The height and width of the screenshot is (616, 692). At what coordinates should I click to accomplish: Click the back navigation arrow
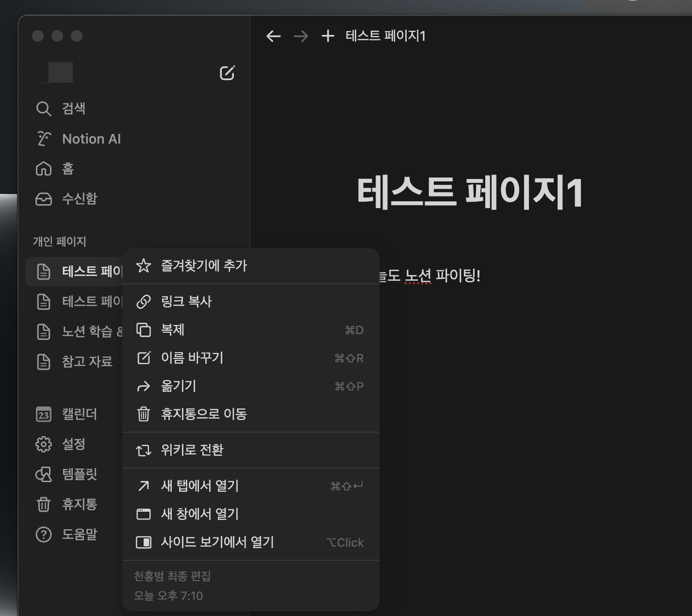274,36
